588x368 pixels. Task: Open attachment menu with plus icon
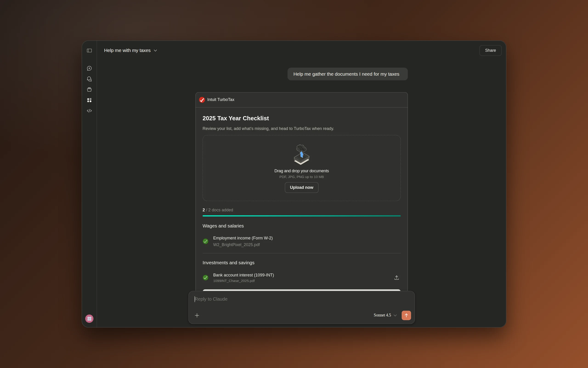197,315
